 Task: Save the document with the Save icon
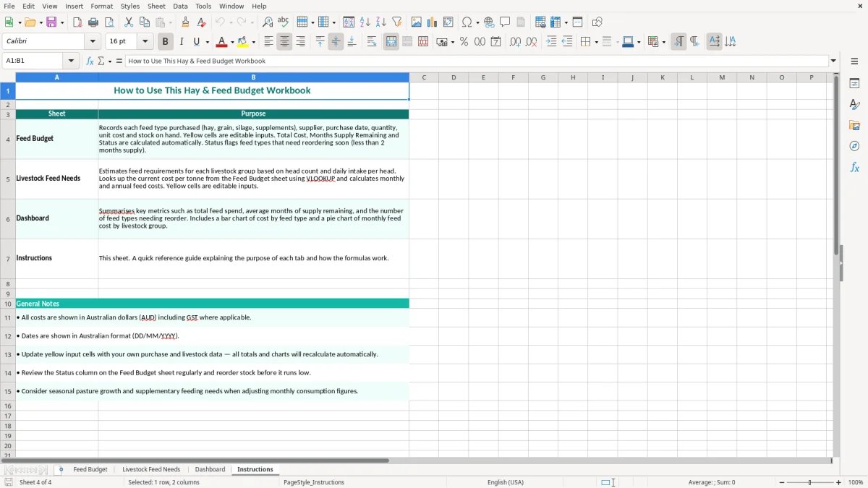pyautogui.click(x=51, y=22)
